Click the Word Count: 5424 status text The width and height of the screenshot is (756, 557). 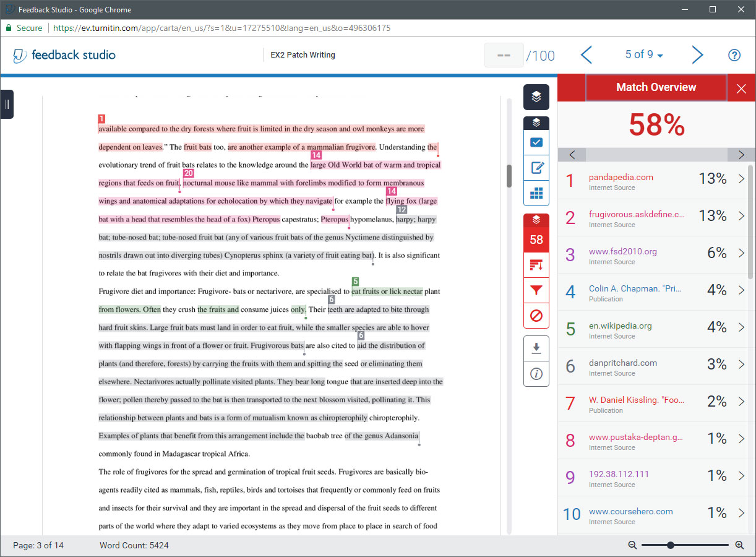click(134, 545)
